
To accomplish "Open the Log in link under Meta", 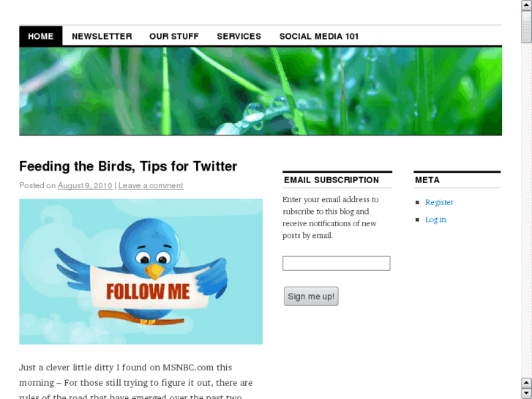I will click(x=435, y=220).
